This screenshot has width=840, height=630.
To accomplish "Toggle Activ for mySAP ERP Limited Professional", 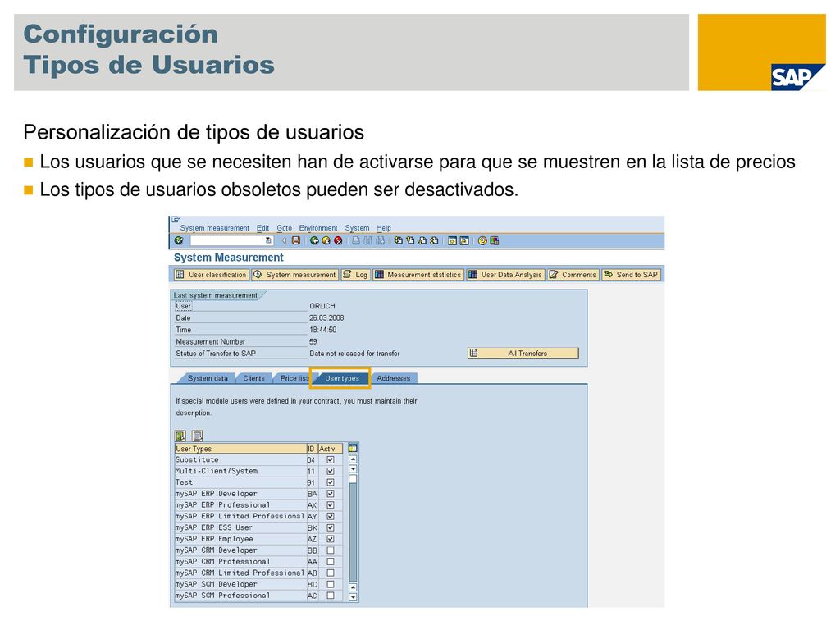I will pos(331,517).
